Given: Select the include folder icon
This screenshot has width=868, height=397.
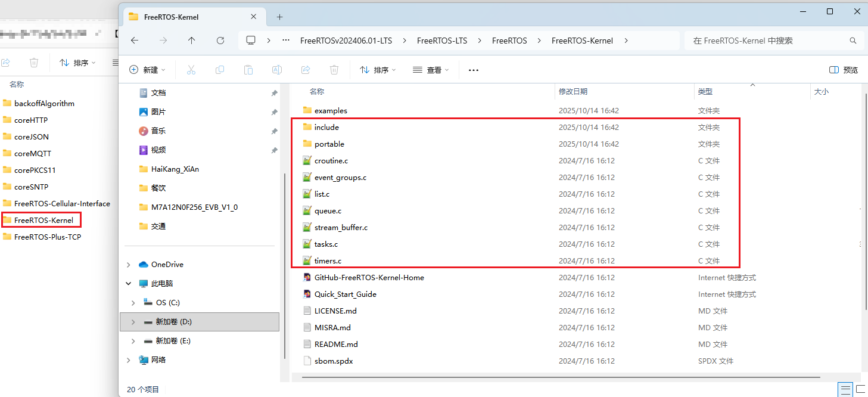Looking at the screenshot, I should (307, 127).
